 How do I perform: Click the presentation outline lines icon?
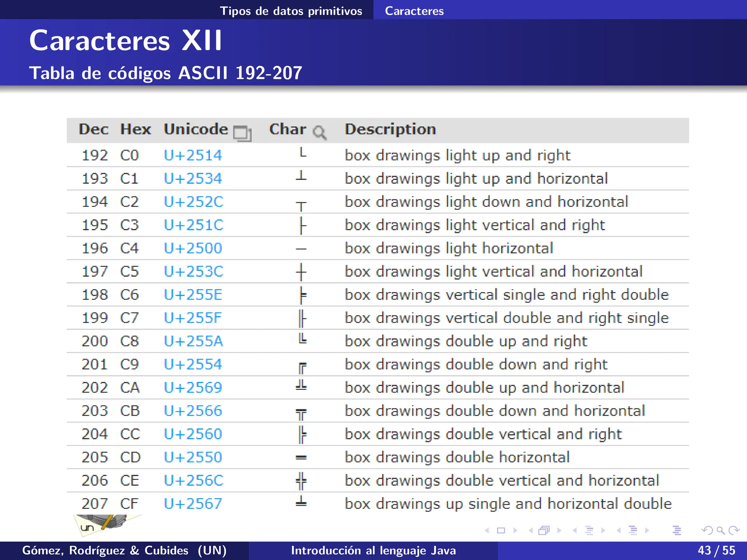click(677, 530)
